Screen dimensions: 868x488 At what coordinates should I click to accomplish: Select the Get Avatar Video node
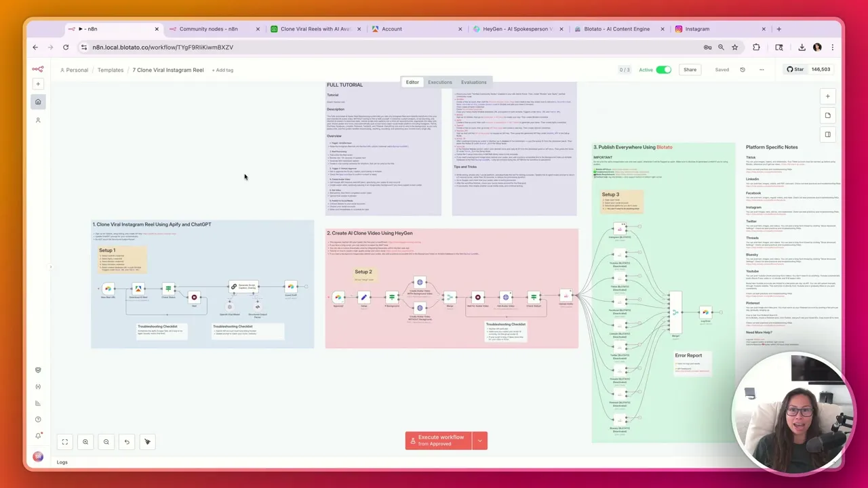tap(505, 297)
